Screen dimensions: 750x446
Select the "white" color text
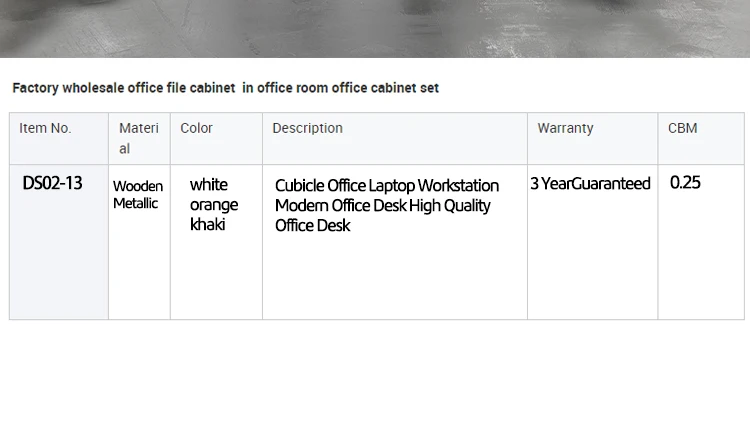click(x=209, y=184)
